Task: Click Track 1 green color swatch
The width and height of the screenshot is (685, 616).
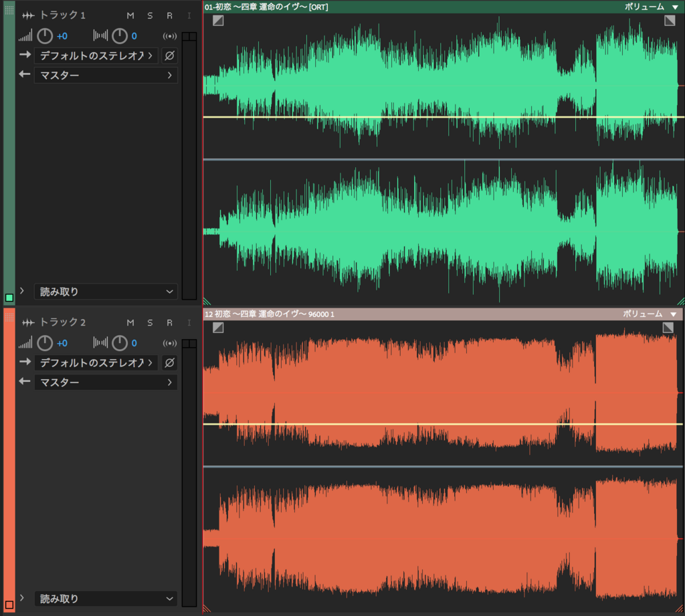Action: 9,298
